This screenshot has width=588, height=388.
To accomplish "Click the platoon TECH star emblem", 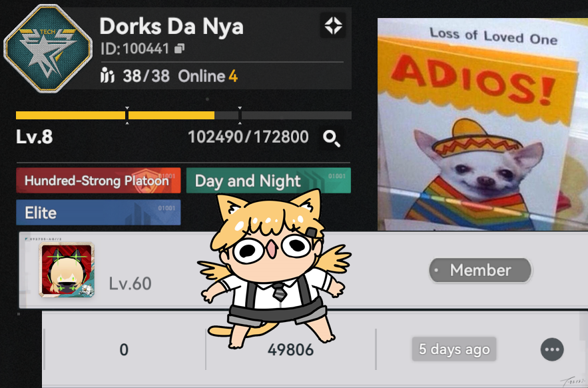I will pyautogui.click(x=48, y=48).
